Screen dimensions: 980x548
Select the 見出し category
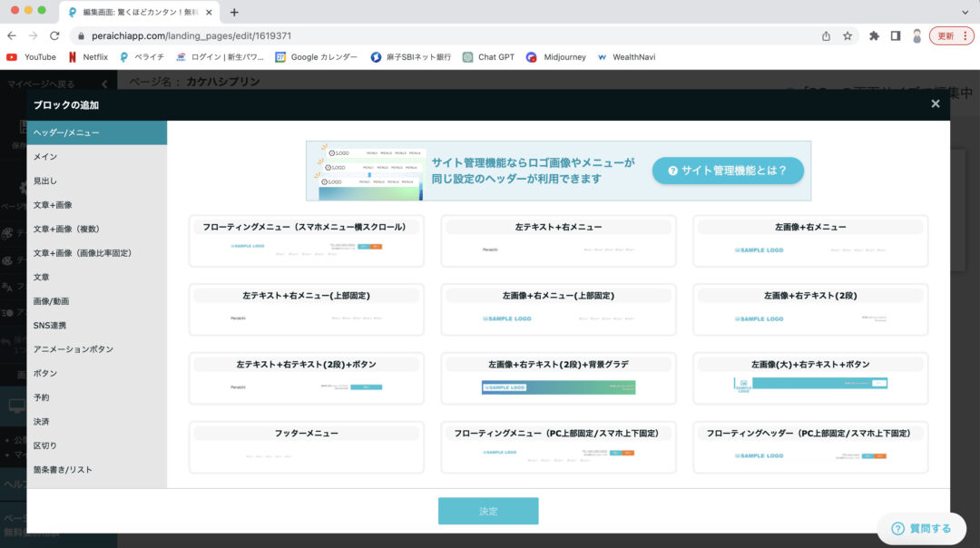97,181
